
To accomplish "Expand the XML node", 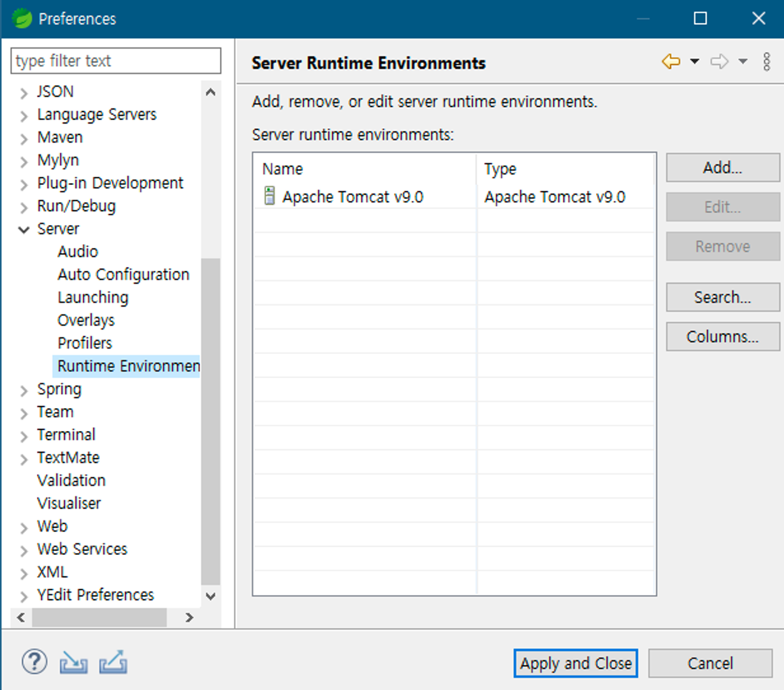I will [x=24, y=574].
